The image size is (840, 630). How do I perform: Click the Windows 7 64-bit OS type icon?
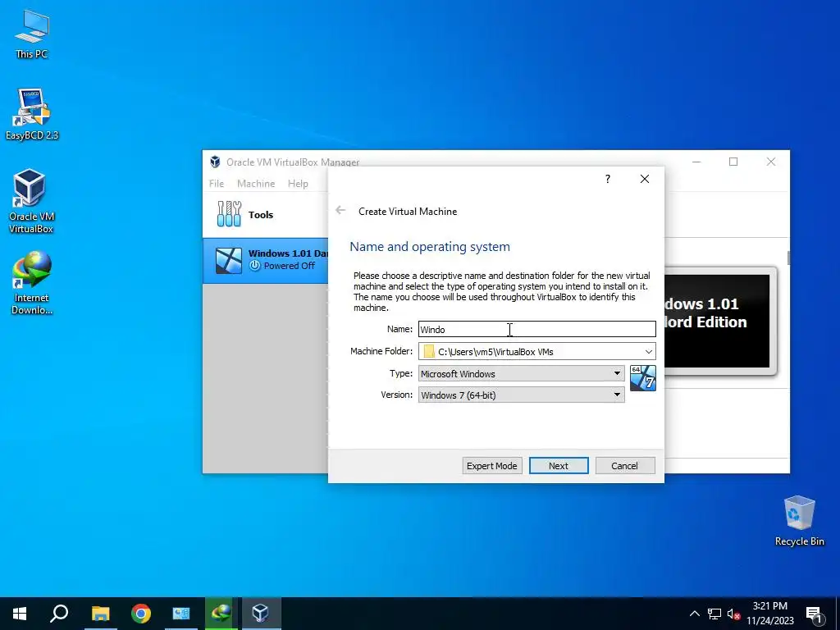643,378
